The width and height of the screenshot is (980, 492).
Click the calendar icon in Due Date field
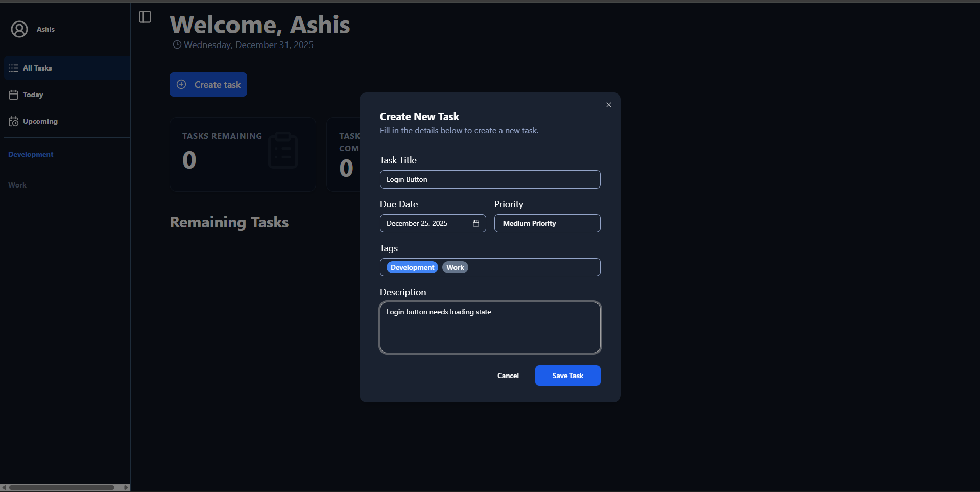tap(476, 223)
